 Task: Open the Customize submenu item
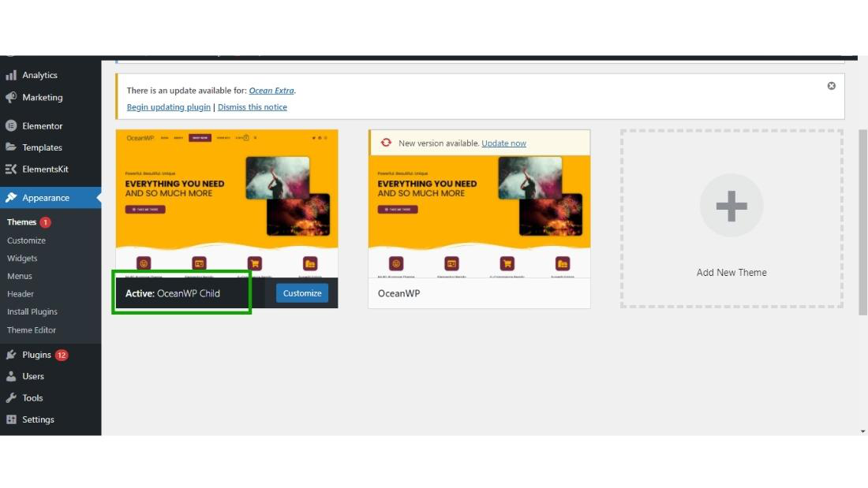click(x=26, y=240)
